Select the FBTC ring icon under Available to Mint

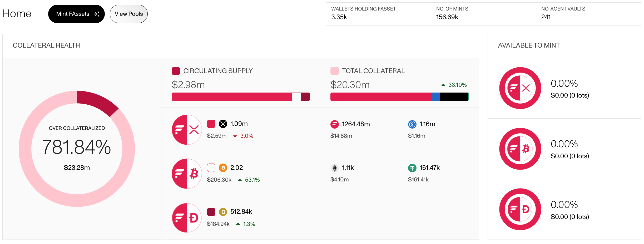pyautogui.click(x=520, y=149)
